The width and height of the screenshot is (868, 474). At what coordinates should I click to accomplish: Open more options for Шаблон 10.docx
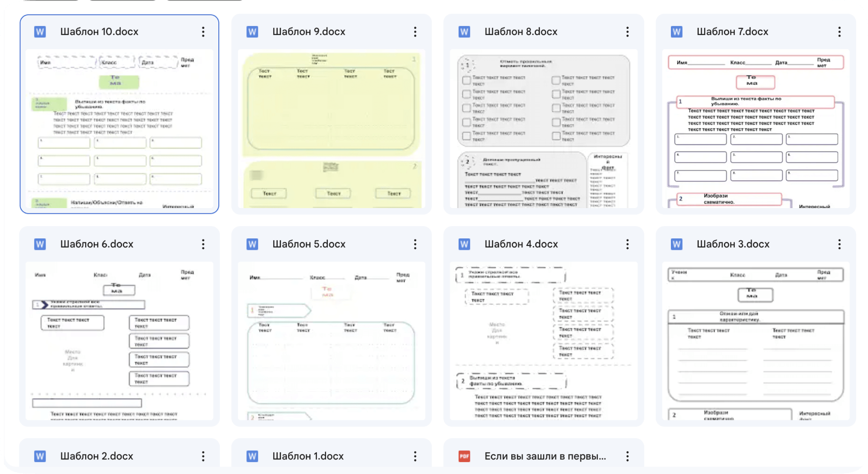click(x=203, y=32)
